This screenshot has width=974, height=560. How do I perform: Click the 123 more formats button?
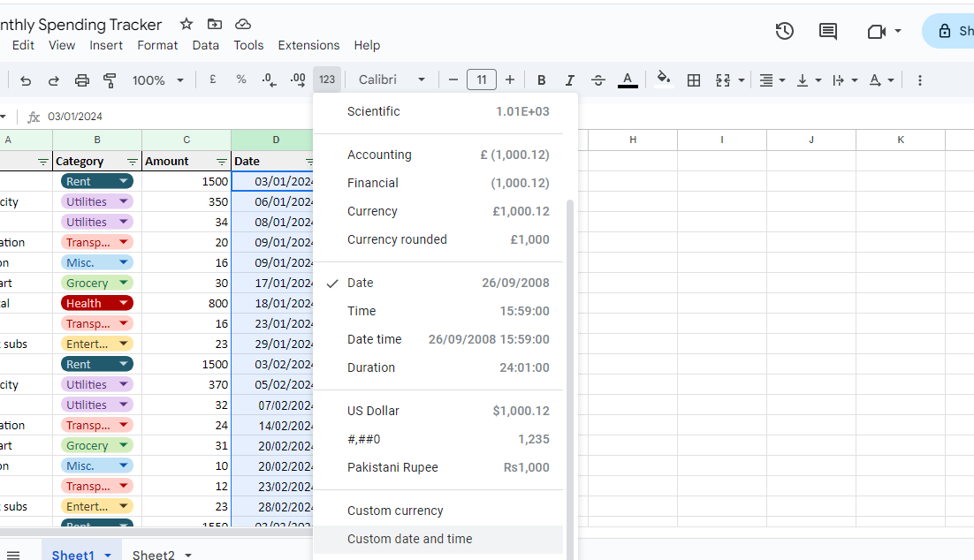click(327, 79)
